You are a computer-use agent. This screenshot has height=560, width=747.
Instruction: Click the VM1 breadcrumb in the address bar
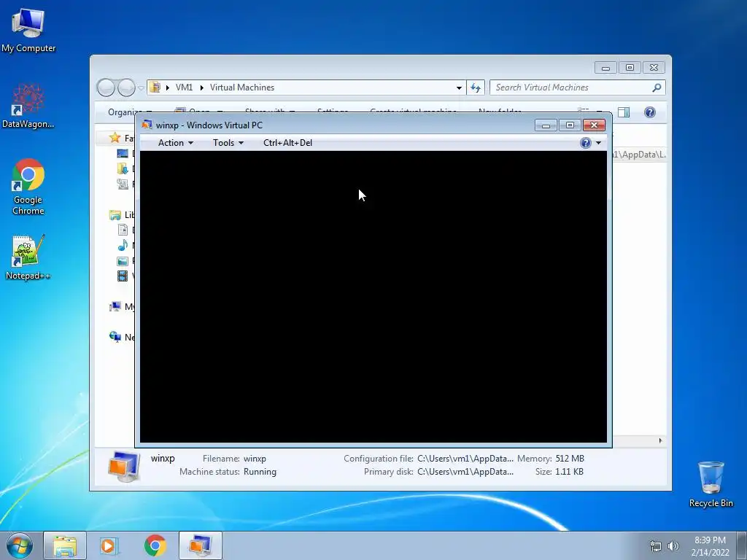[x=184, y=87]
